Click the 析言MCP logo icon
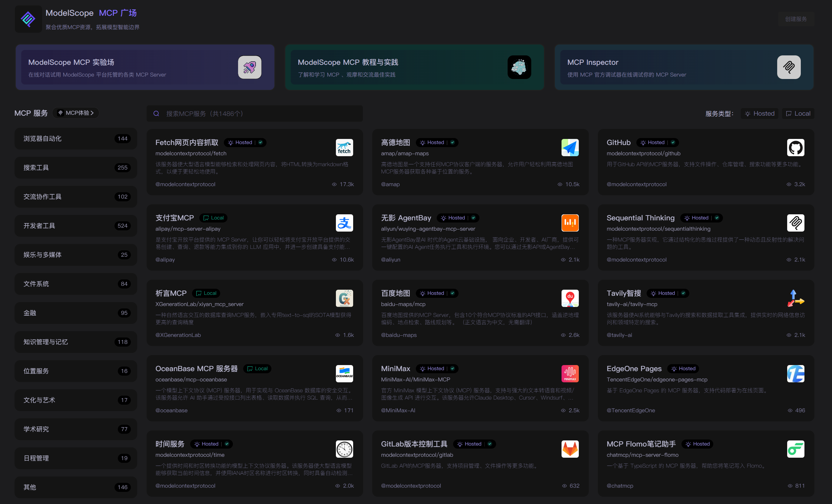Screen dimensions: 832x504 pos(344,298)
